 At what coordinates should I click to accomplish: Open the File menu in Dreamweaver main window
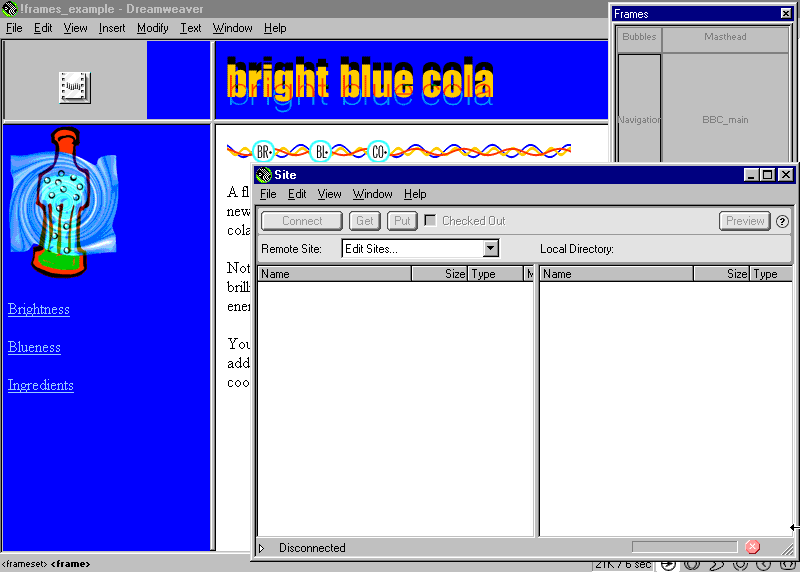14,28
